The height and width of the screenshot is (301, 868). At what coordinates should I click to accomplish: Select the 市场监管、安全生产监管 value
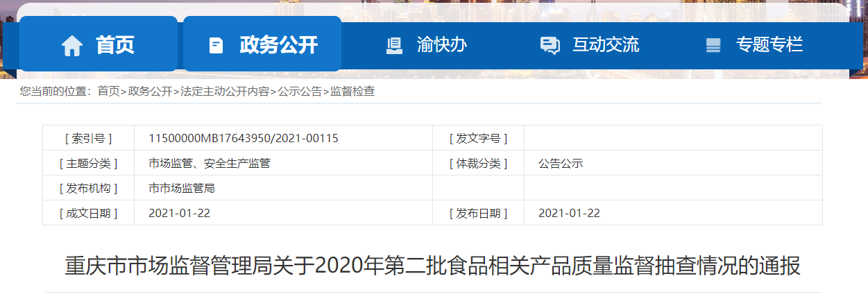pos(210,164)
